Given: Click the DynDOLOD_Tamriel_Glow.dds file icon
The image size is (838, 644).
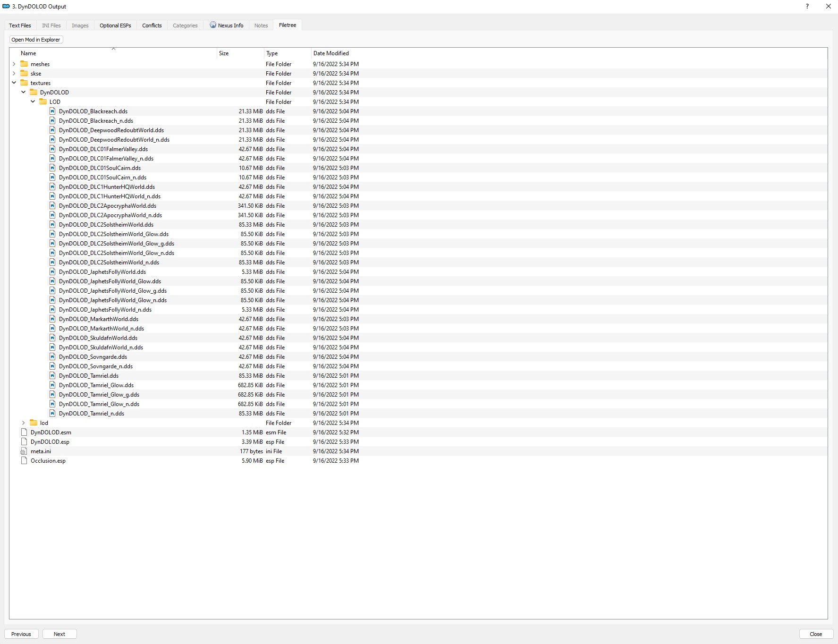Looking at the screenshot, I should (52, 385).
